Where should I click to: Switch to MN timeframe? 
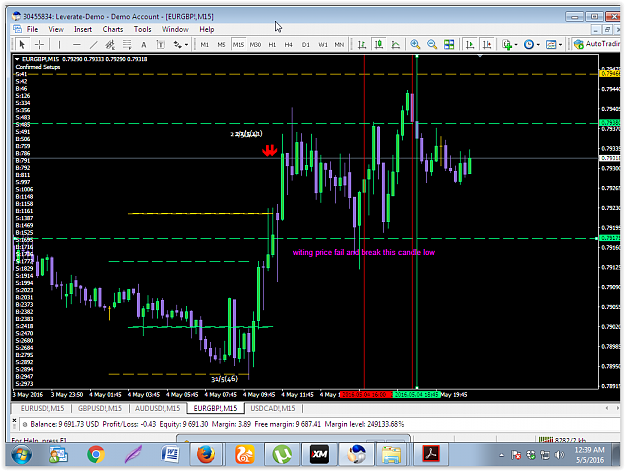tap(339, 45)
